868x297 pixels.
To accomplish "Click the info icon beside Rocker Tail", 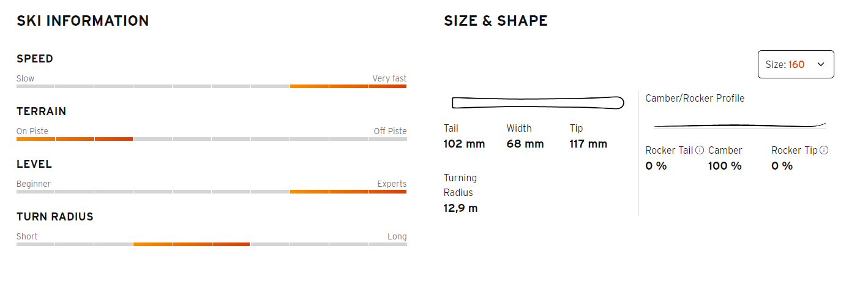I will point(700,150).
